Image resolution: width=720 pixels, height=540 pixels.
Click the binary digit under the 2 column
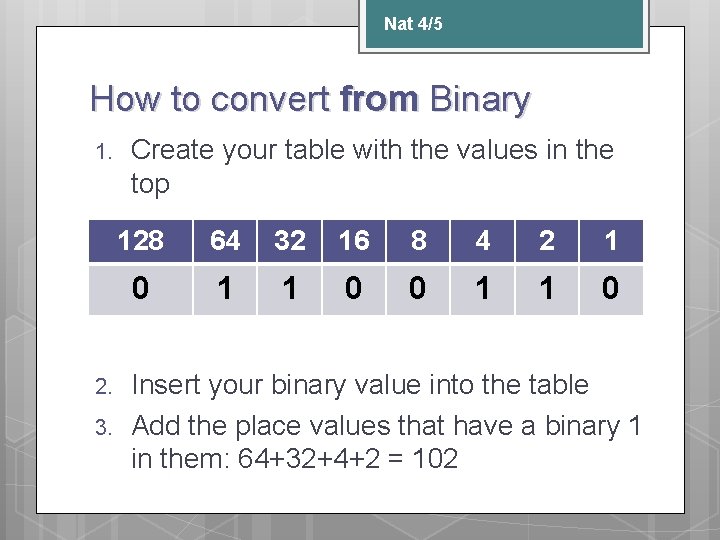point(547,289)
